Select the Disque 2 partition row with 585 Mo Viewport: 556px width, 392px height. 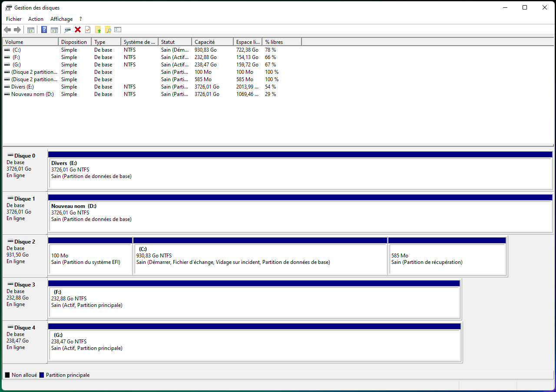click(x=152, y=79)
